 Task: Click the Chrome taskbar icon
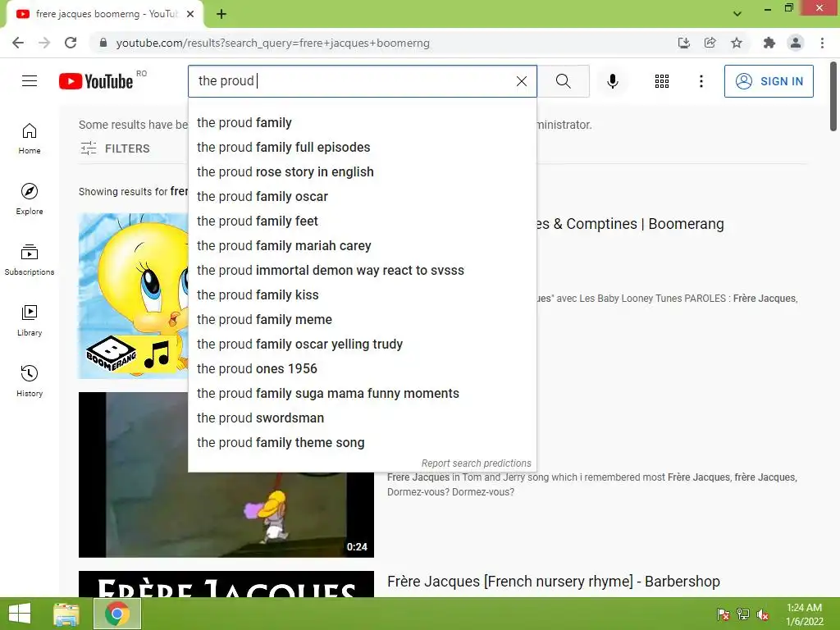pos(117,614)
